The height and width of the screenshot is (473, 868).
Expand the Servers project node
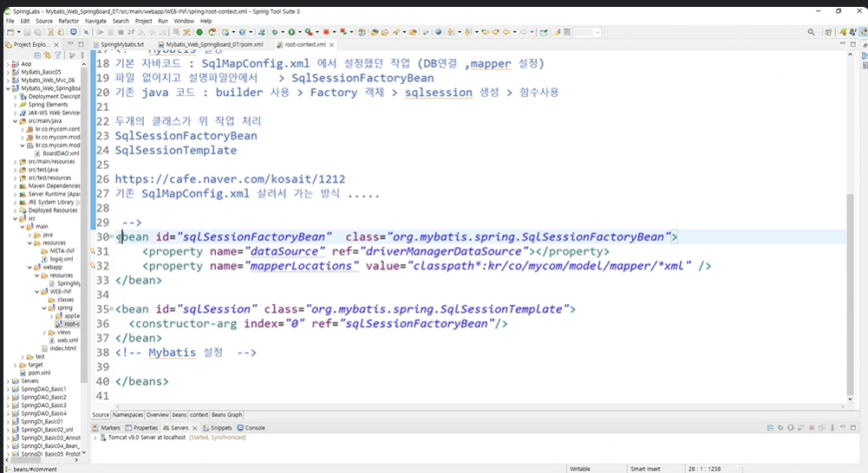click(x=8, y=381)
